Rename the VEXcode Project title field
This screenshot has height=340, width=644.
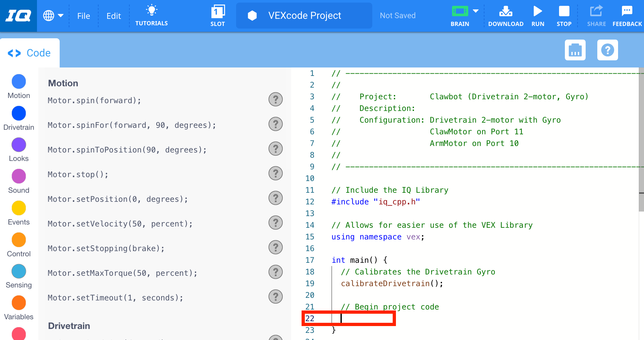pyautogui.click(x=304, y=15)
